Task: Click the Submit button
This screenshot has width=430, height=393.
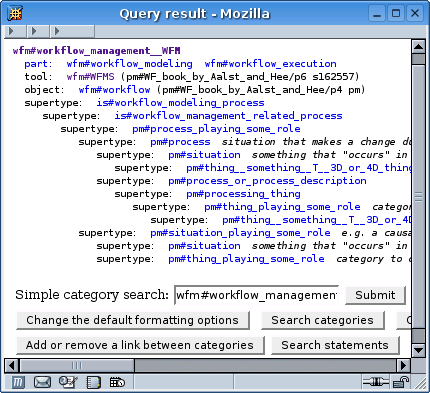Action: coord(375,295)
